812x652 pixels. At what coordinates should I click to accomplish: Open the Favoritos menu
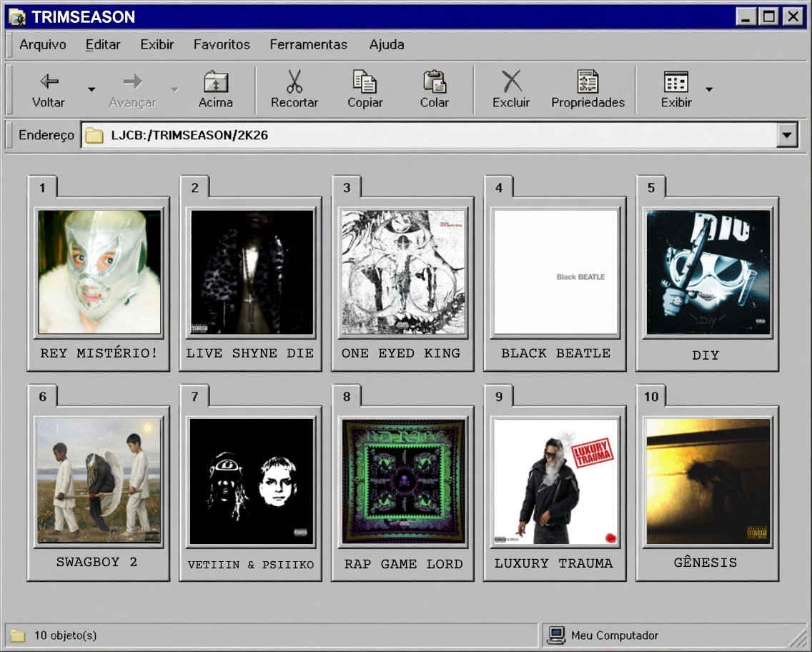point(222,44)
